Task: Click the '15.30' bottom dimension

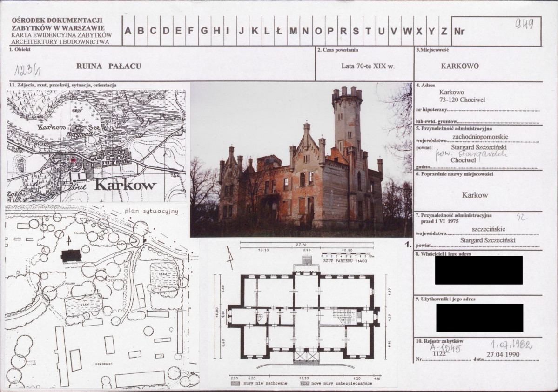Action: 303,378
